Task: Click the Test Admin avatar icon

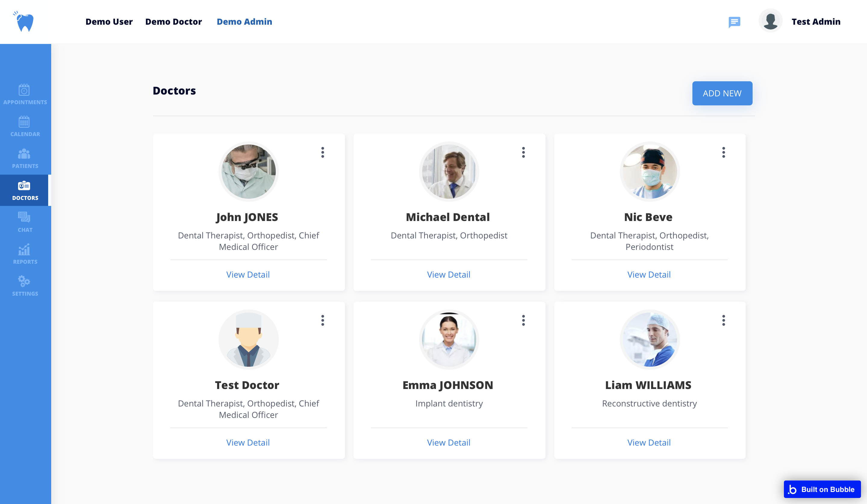Action: (770, 21)
